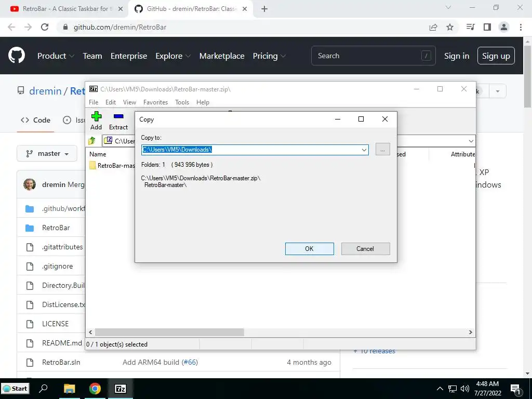Expand the Pricing menu on GitHub
The width and height of the screenshot is (532, 399).
270,56
